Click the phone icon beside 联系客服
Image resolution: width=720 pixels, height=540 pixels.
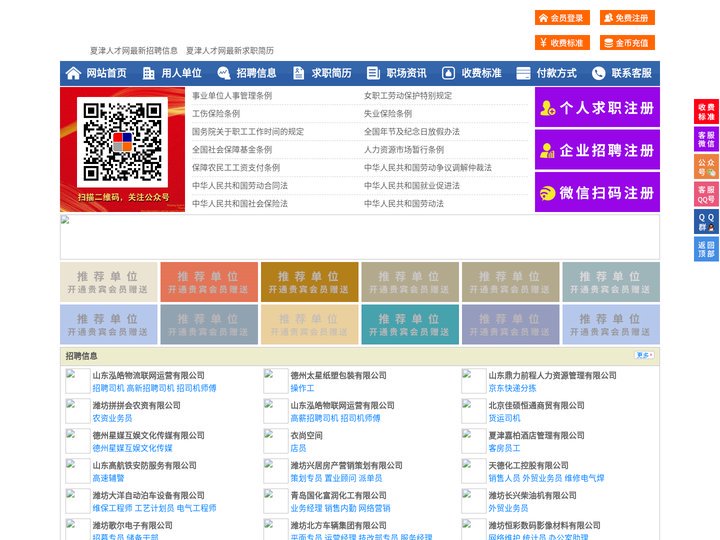click(598, 73)
